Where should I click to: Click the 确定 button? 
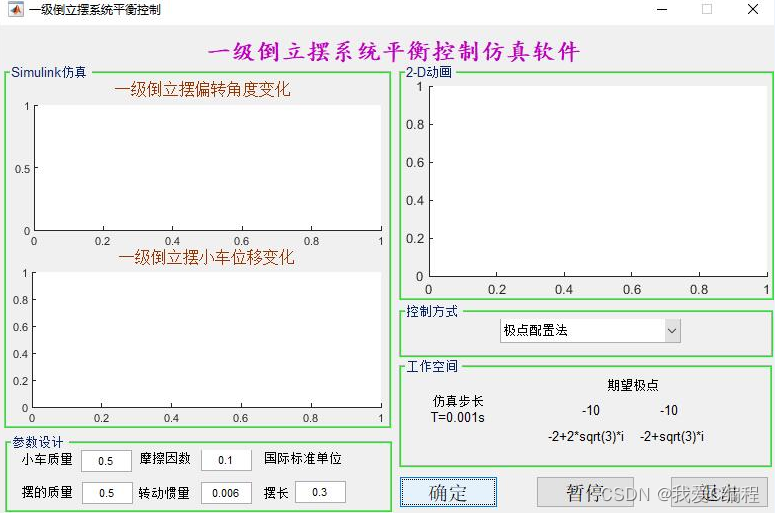448,492
